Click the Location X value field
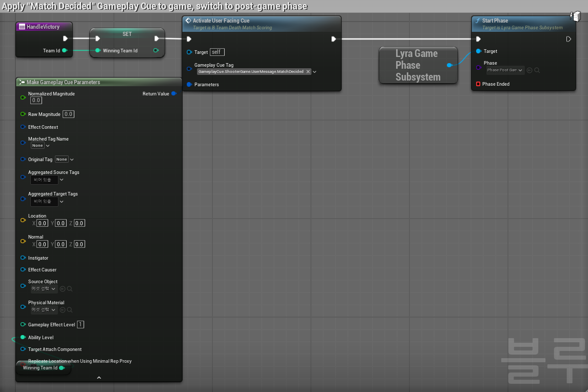Viewport: 588px width, 392px height. [42, 223]
